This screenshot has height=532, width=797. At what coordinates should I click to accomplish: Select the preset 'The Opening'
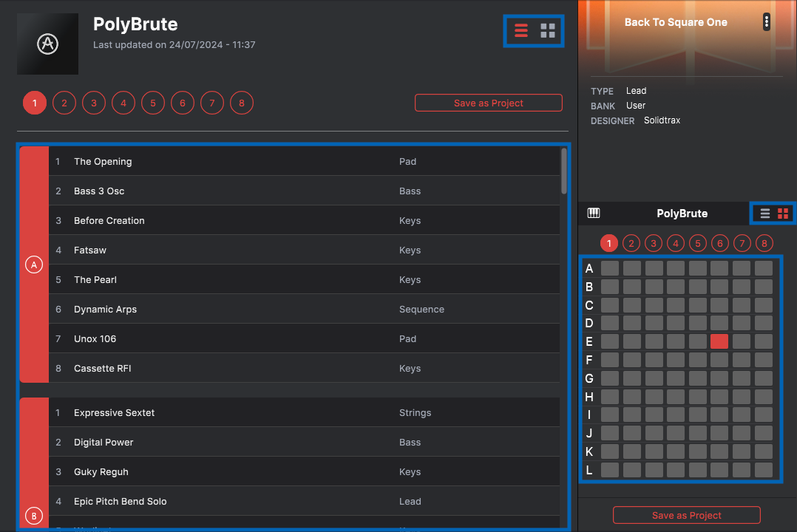tap(304, 161)
